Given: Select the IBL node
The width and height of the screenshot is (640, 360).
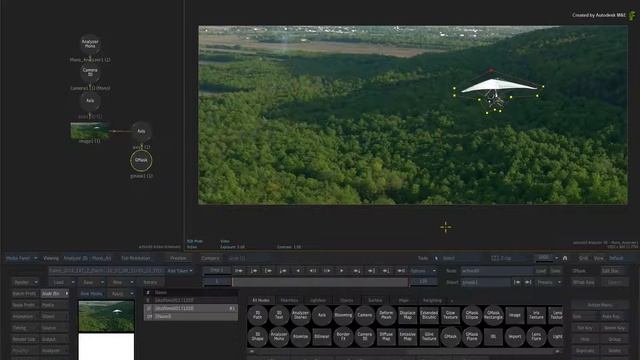Looking at the screenshot, I should (x=493, y=337).
